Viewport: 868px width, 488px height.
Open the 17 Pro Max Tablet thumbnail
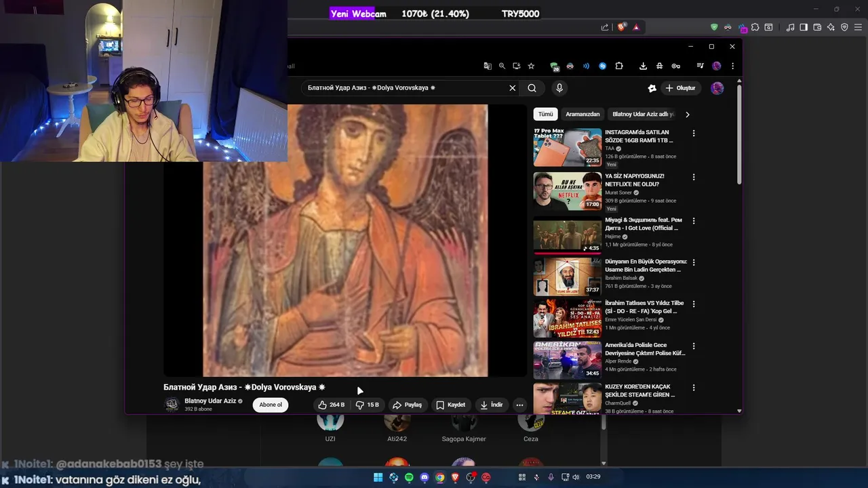(x=568, y=147)
